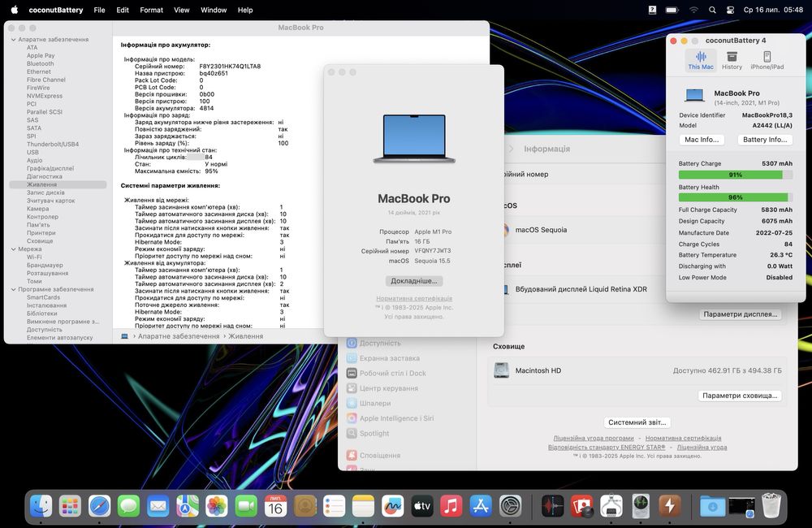Click System Information caliper icon in Dock
812x528 pixels.
click(611, 506)
